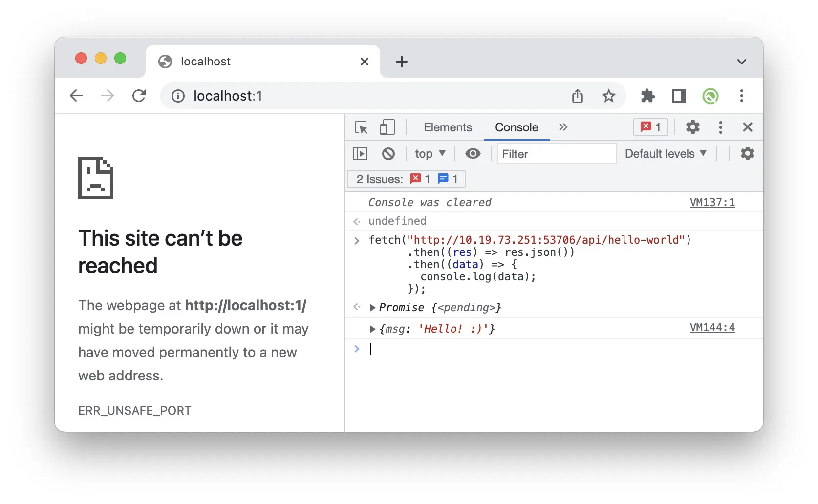Screen dimensions: 818x504
Task: Click the share page icon in the address bar
Action: (578, 96)
